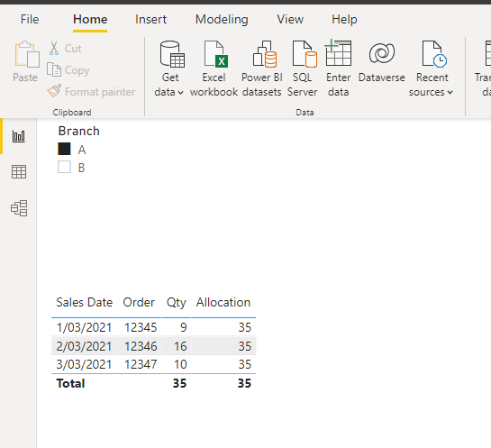Switch to Report view in sidebar
The height and width of the screenshot is (448, 491).
tap(19, 136)
